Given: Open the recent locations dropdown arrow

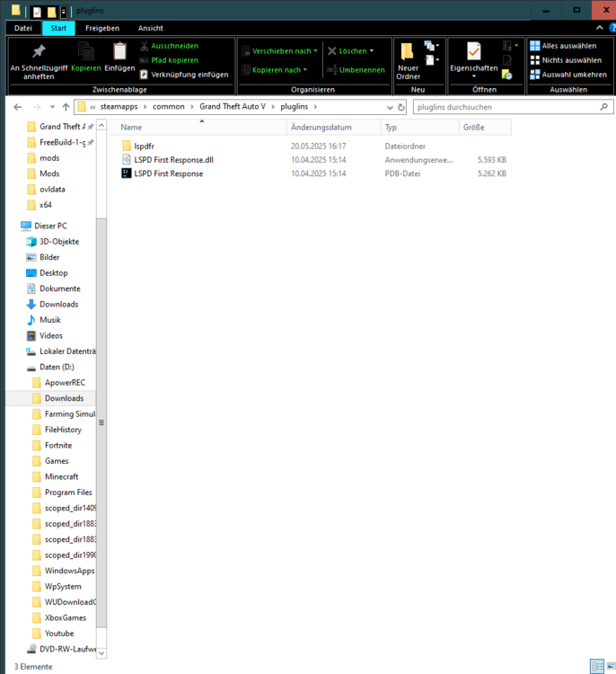Looking at the screenshot, I should [x=52, y=107].
